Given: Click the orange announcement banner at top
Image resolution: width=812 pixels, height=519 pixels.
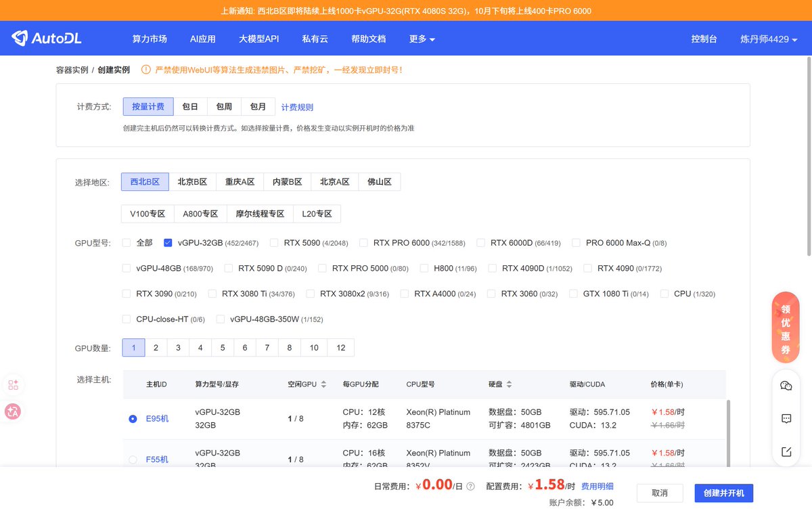Looking at the screenshot, I should click(x=406, y=11).
